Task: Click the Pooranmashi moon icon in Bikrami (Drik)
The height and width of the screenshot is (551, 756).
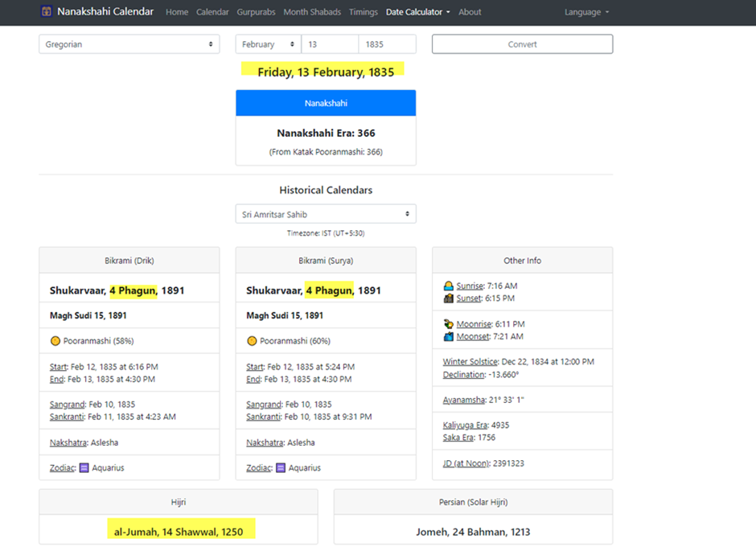Action: pyautogui.click(x=55, y=341)
